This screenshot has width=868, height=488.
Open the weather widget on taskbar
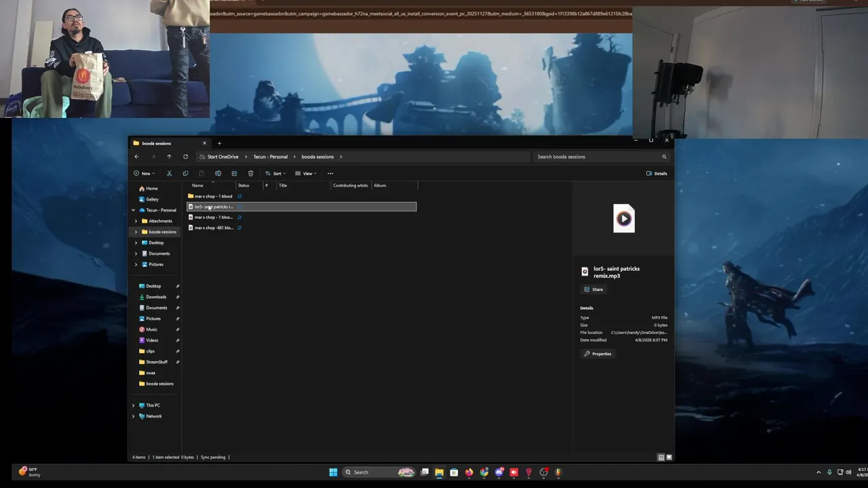click(x=28, y=472)
